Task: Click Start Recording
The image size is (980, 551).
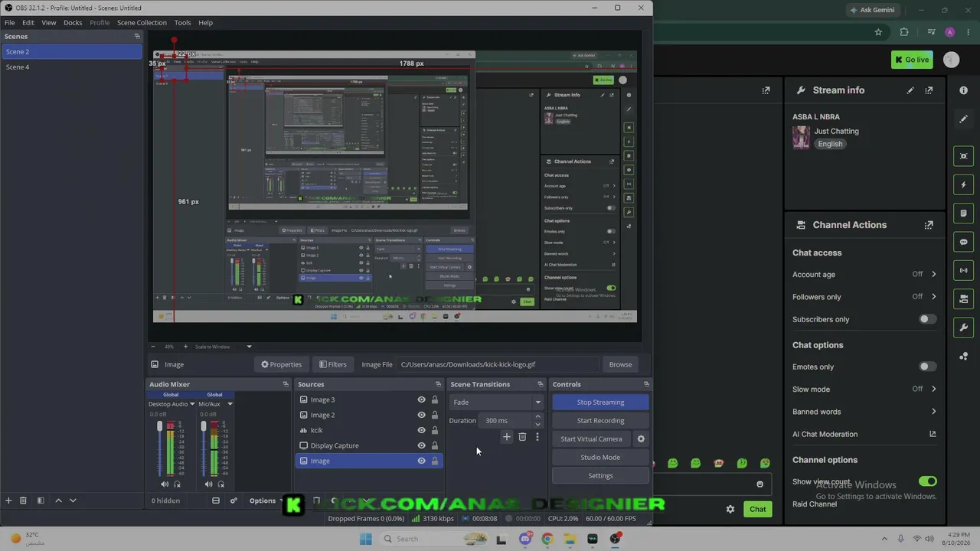Action: (600, 421)
